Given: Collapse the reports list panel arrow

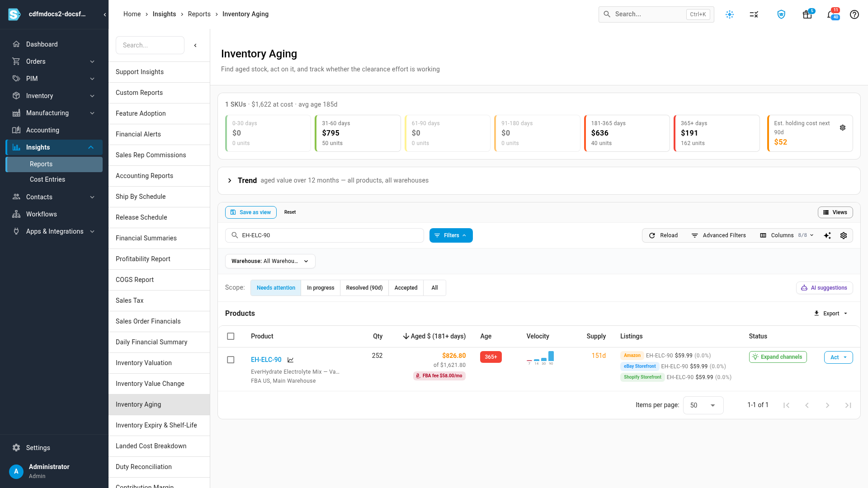Looking at the screenshot, I should pyautogui.click(x=195, y=45).
